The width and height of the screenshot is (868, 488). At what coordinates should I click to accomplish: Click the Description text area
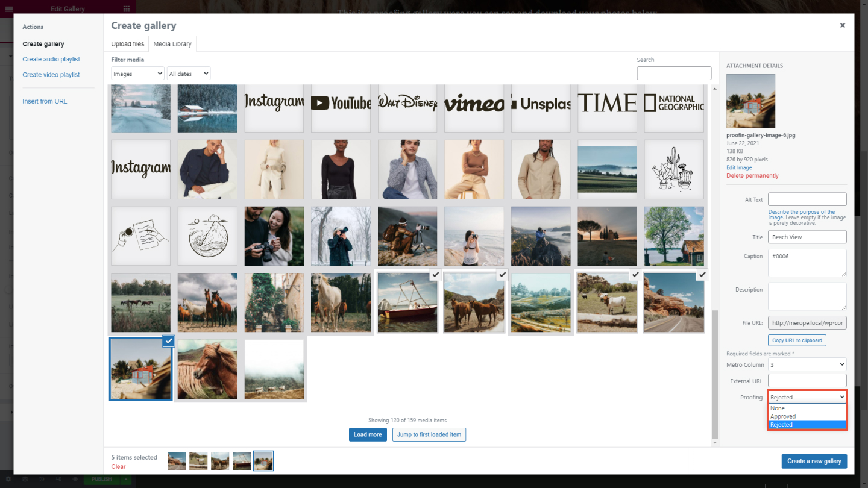coord(807,296)
